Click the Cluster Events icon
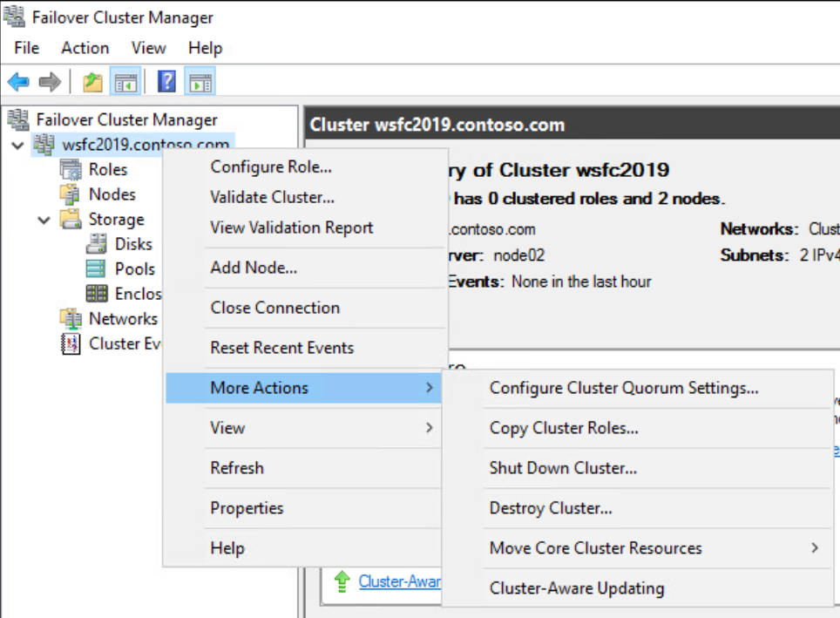This screenshot has width=840, height=618. [71, 343]
